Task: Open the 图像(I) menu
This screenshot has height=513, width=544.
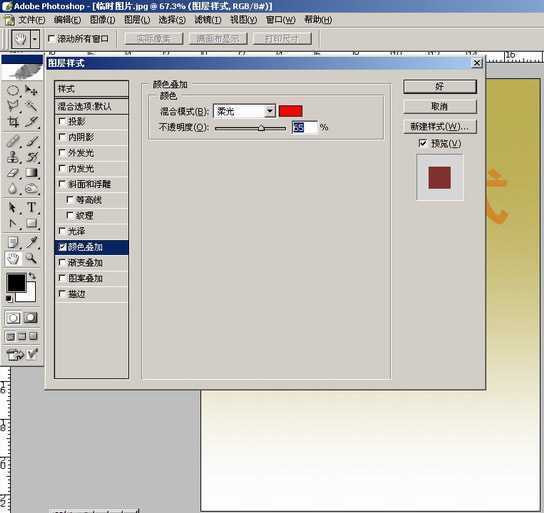Action: pos(103,20)
